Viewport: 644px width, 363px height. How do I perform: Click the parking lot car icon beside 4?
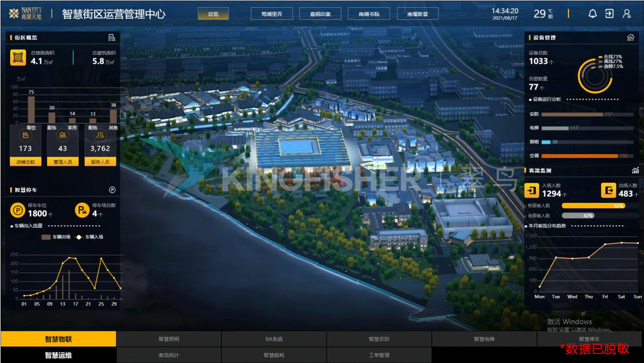(x=82, y=209)
